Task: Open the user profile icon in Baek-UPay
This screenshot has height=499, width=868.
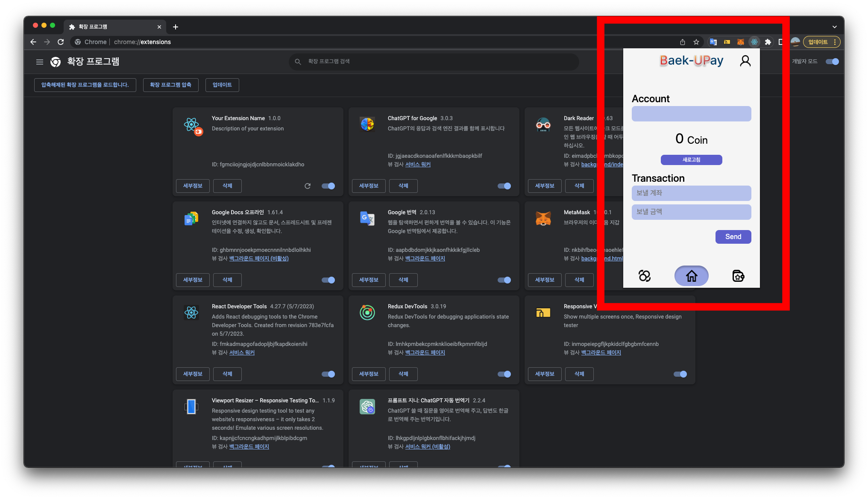Action: point(745,61)
